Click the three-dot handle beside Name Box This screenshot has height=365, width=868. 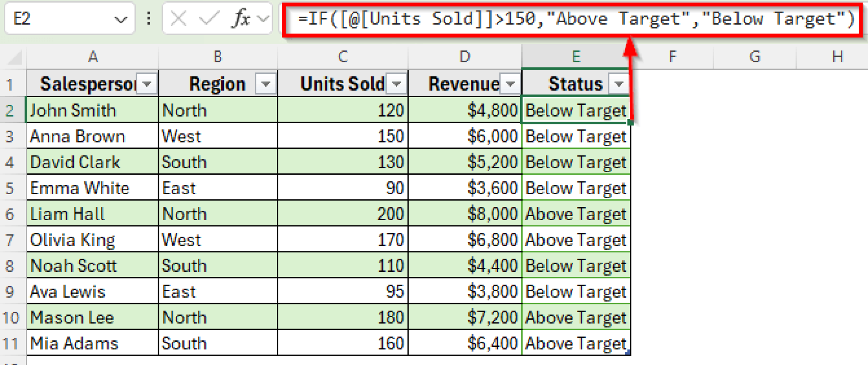[149, 19]
